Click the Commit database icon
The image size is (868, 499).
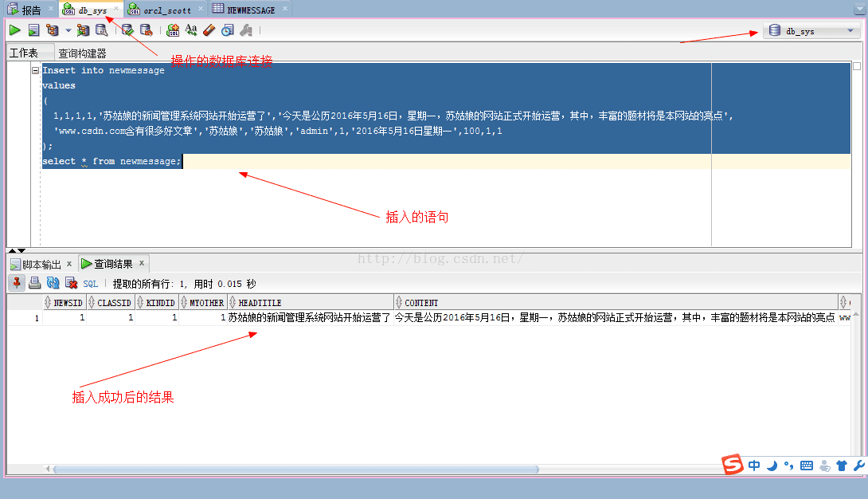pos(128,30)
